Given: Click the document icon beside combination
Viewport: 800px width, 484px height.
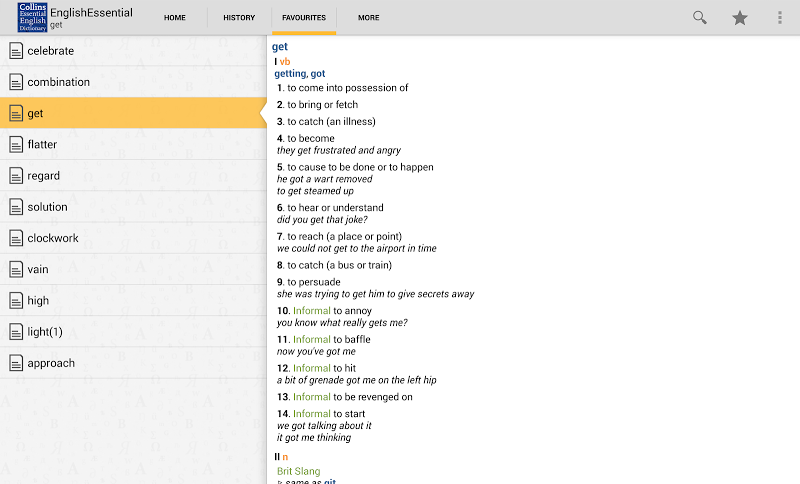Looking at the screenshot, I should (16, 82).
